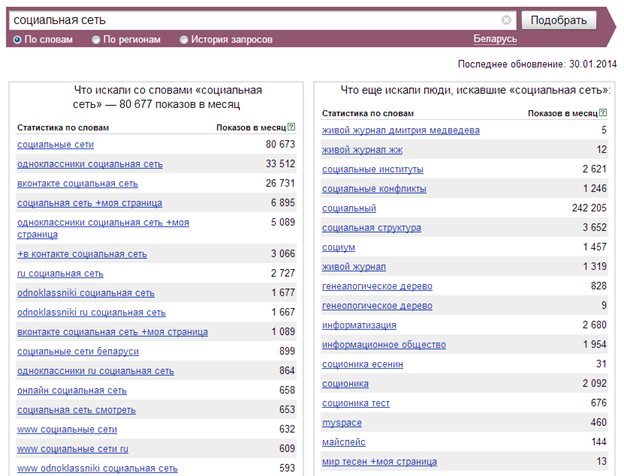Open соционика тест link
This screenshot has height=476, width=624.
tap(356, 403)
